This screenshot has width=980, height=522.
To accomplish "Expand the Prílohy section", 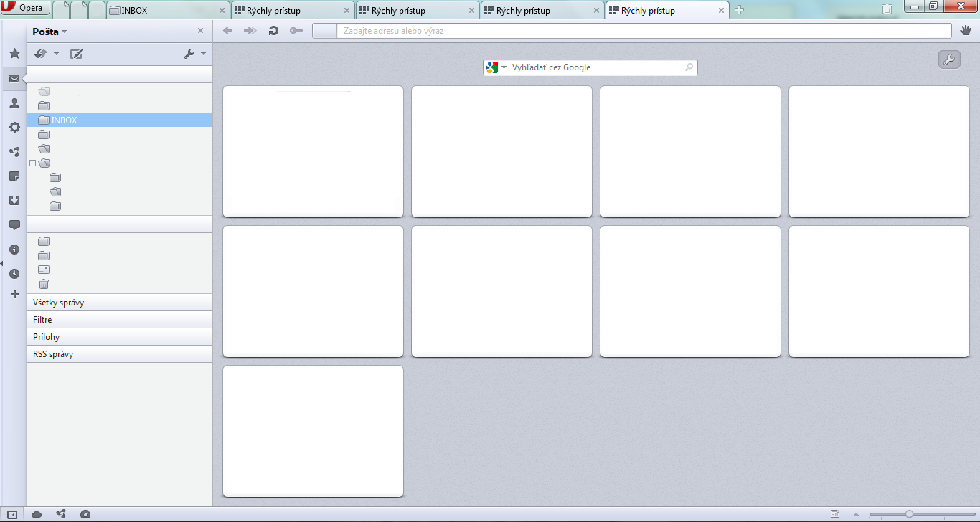I will (119, 337).
